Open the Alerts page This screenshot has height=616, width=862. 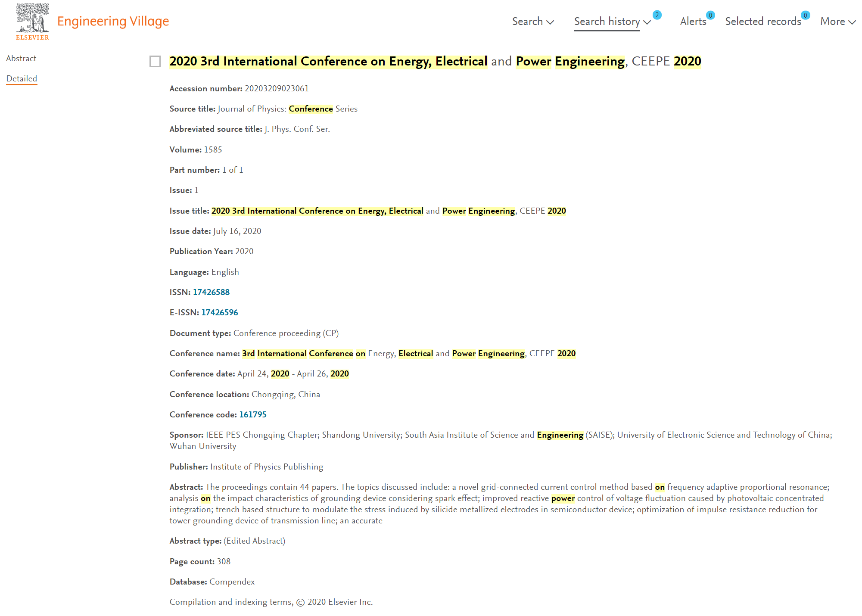click(x=693, y=22)
